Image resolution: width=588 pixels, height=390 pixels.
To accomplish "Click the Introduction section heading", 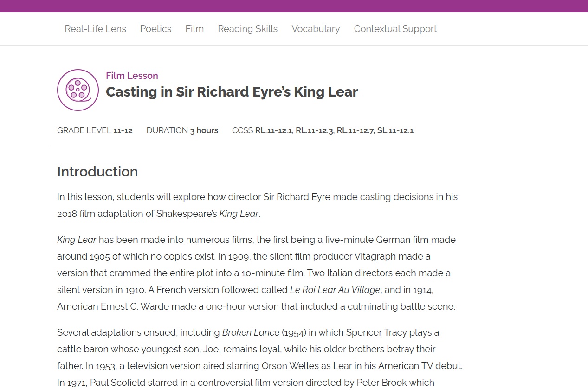I will (x=97, y=172).
